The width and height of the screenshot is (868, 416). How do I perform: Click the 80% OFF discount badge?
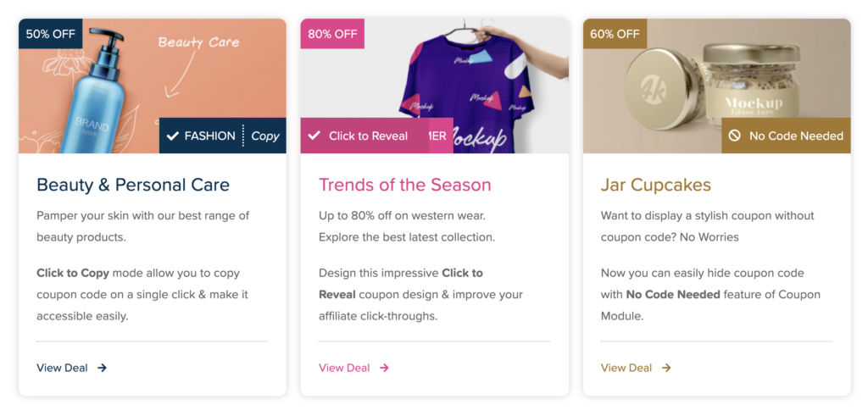pos(332,34)
